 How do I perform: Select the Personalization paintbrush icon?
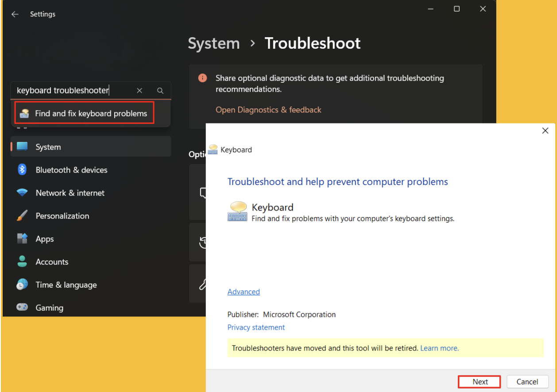22,216
